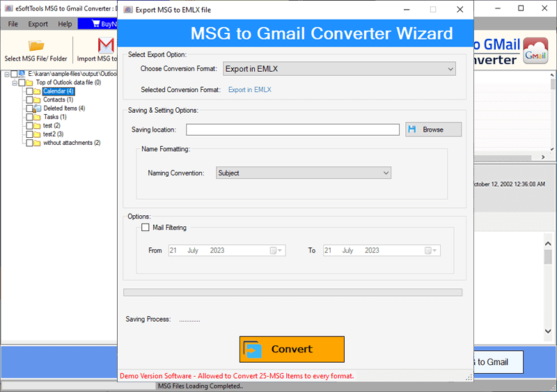Open the From date calendar picker

tap(276, 251)
